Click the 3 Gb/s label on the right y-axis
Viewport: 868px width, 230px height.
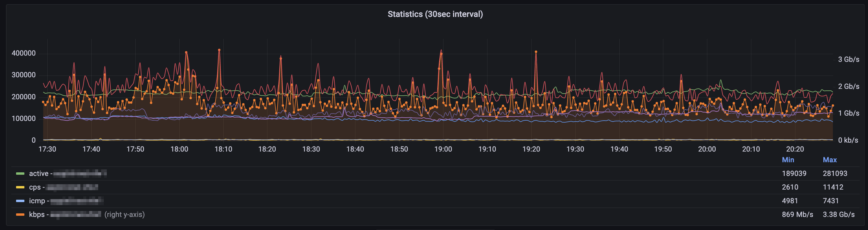point(848,60)
